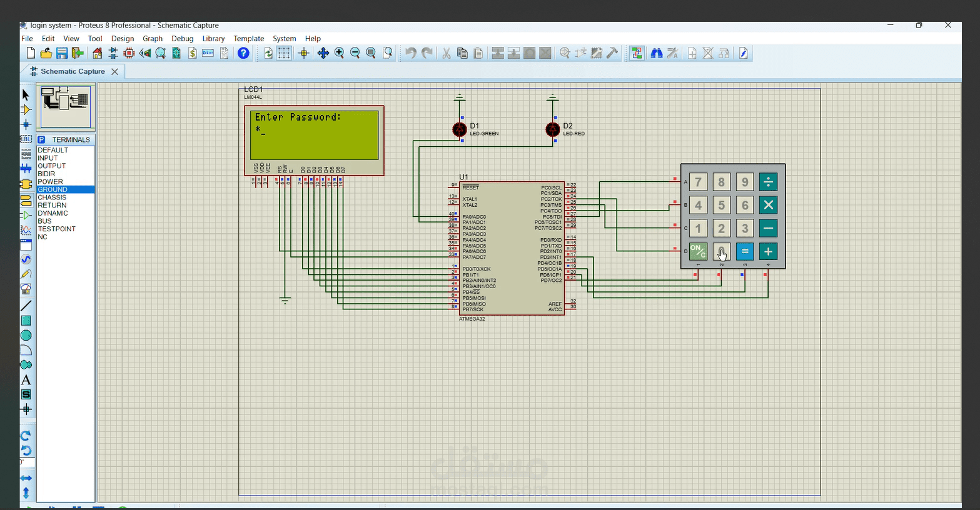Screen dimensions: 980x510
Task: Open the Design menu
Action: point(123,39)
